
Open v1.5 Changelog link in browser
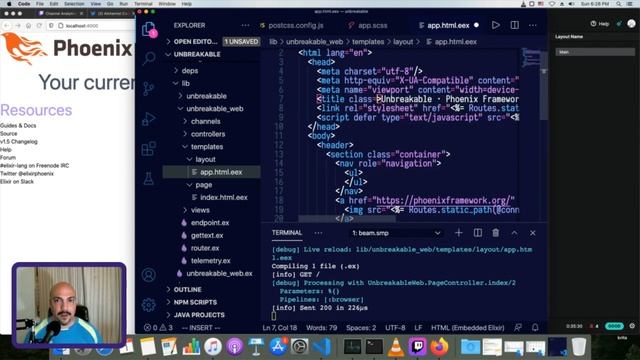click(19, 142)
